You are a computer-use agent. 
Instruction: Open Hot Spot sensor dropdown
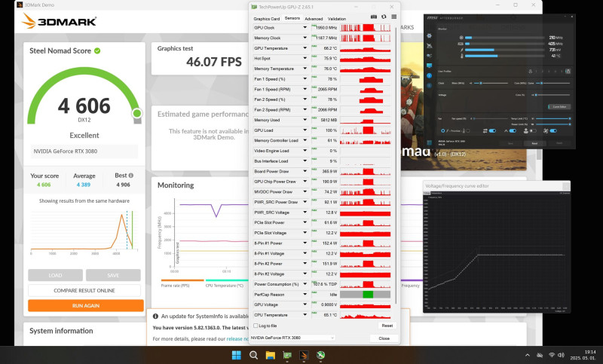coord(305,59)
